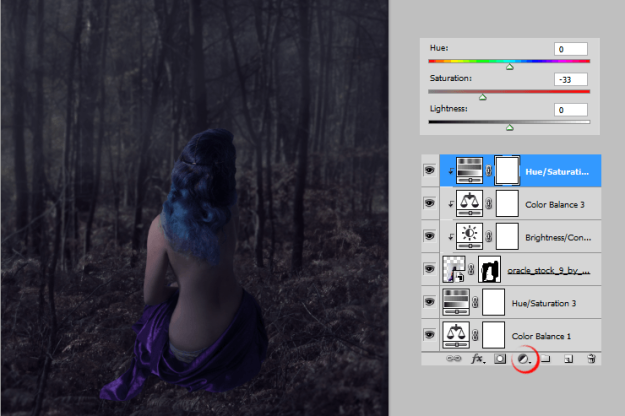
Task: Click the highlighted Hue/Saturati... layer name
Action: 557,172
